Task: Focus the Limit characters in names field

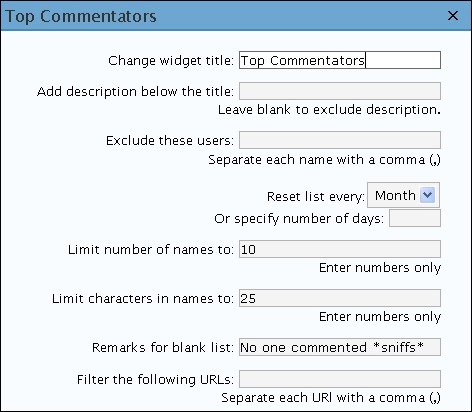Action: (340, 298)
